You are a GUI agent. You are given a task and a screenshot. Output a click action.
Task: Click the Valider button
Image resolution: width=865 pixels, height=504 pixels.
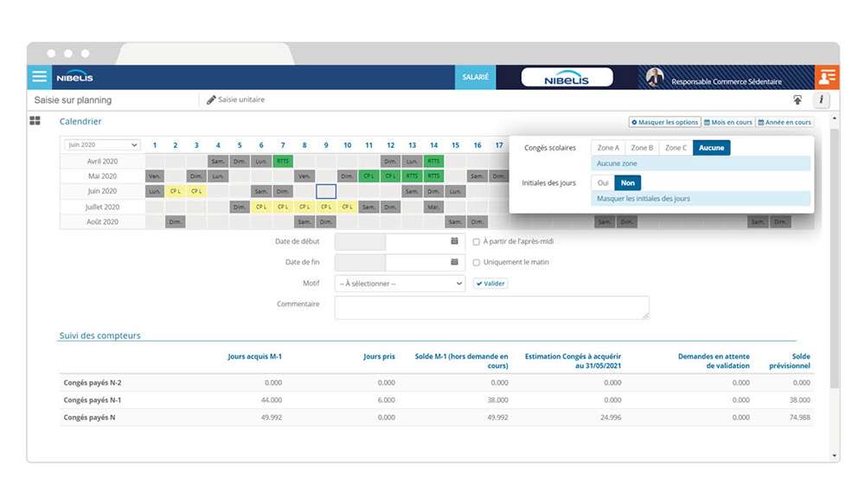(x=490, y=283)
